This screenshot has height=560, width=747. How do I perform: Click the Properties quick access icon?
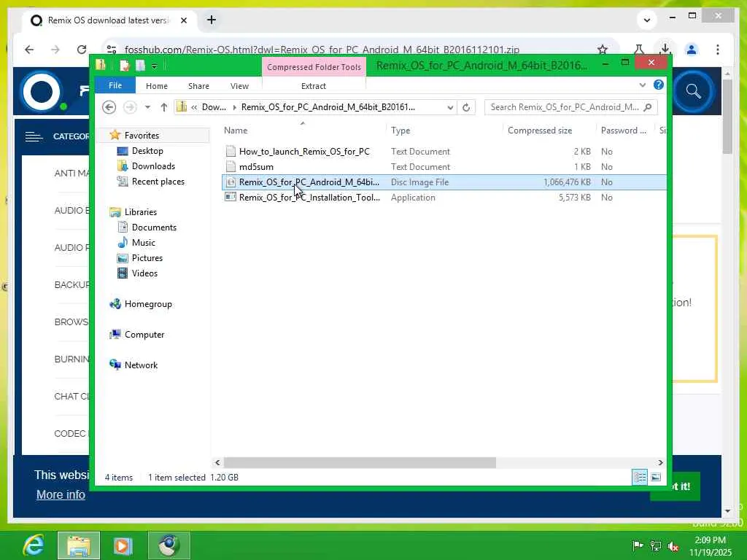pos(125,66)
